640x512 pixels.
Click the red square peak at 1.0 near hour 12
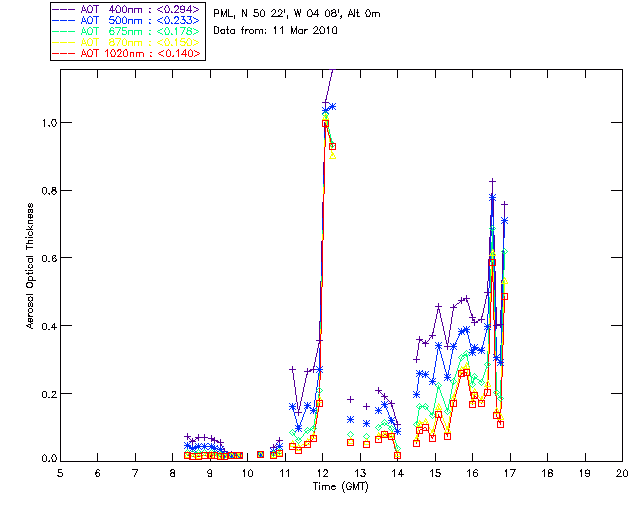pyautogui.click(x=325, y=123)
